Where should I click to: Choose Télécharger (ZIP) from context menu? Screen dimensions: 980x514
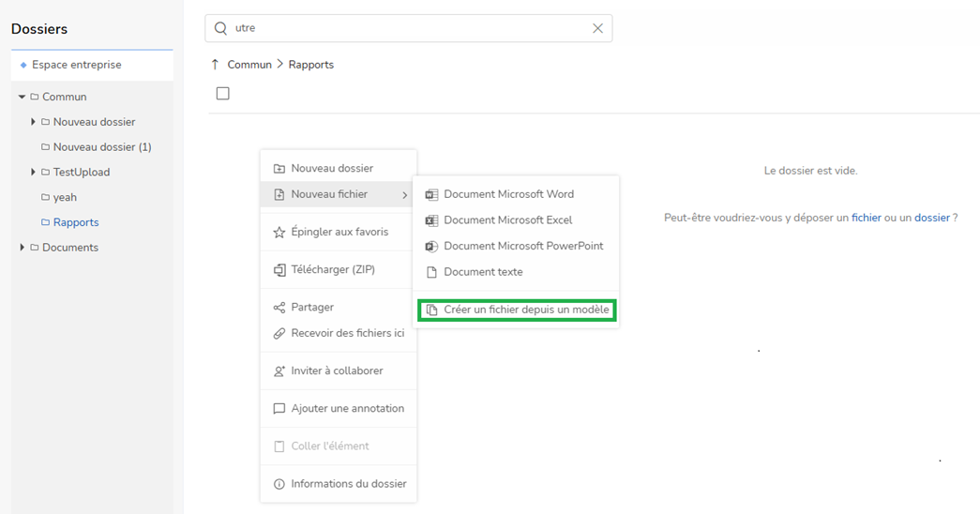pos(332,270)
